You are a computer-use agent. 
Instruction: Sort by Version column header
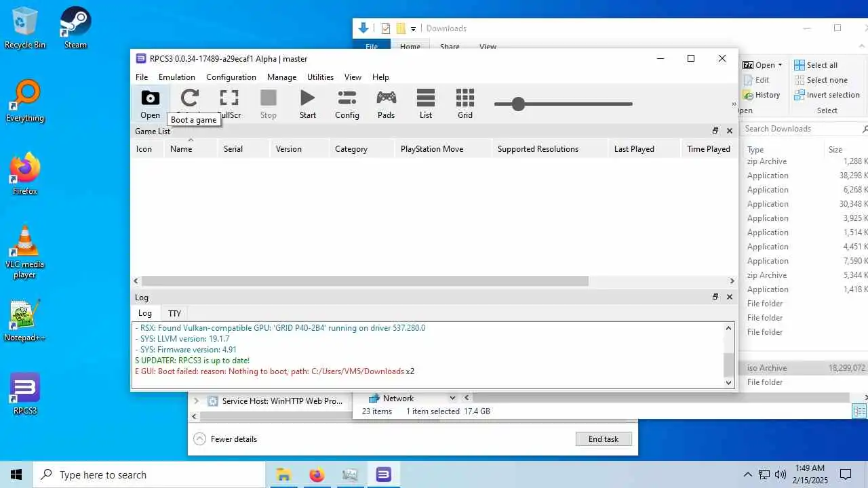click(x=299, y=149)
